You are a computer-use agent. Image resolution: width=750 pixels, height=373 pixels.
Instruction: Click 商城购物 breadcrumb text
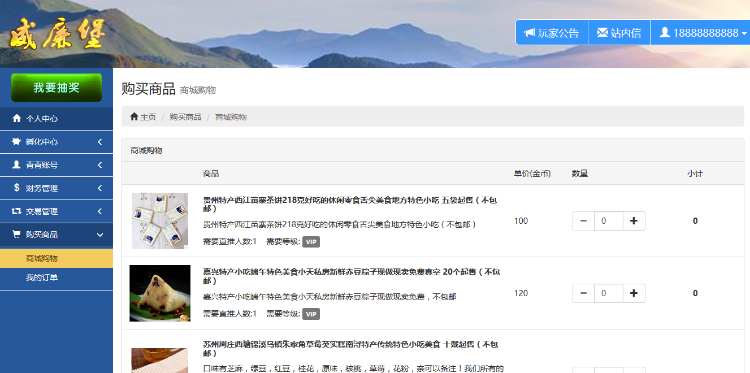pos(231,117)
